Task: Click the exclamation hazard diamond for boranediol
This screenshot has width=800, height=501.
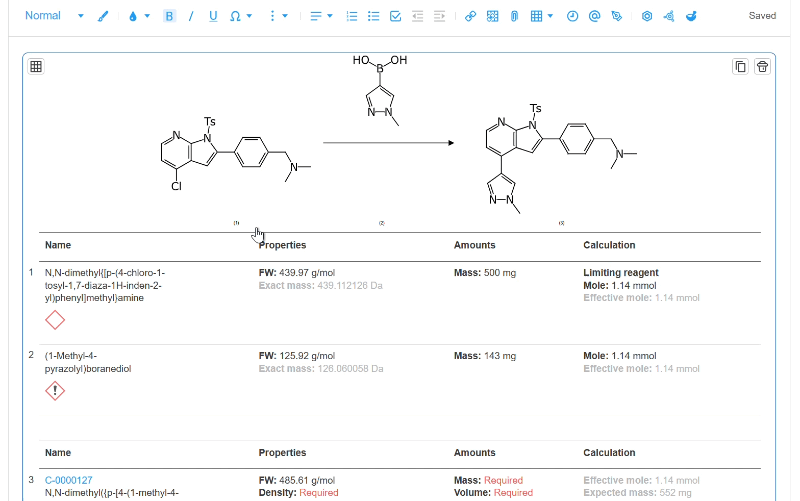Action: click(x=55, y=391)
